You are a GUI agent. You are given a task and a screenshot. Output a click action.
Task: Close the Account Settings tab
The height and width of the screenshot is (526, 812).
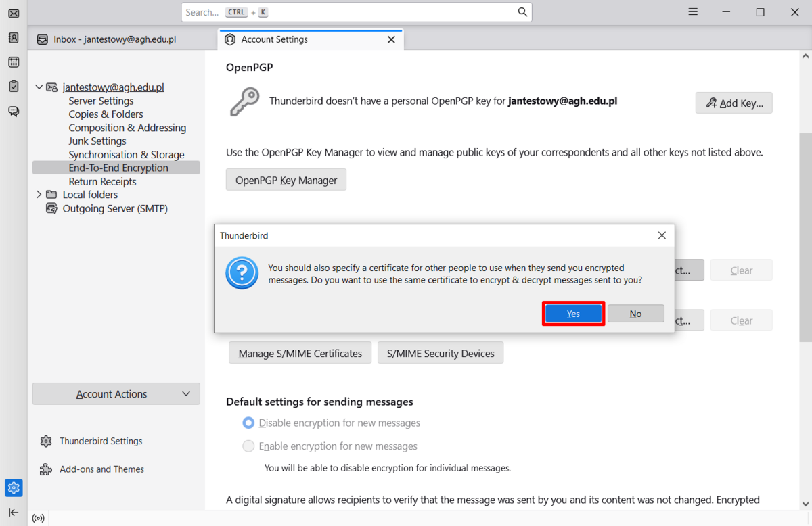(x=391, y=39)
